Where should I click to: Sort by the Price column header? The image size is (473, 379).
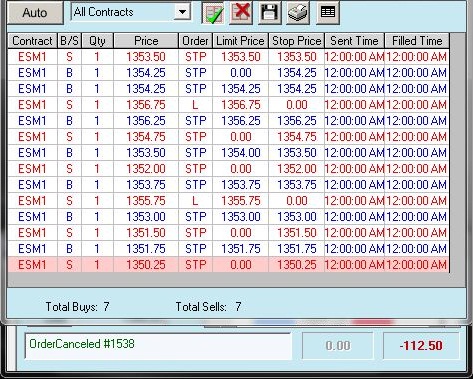pyautogui.click(x=146, y=41)
